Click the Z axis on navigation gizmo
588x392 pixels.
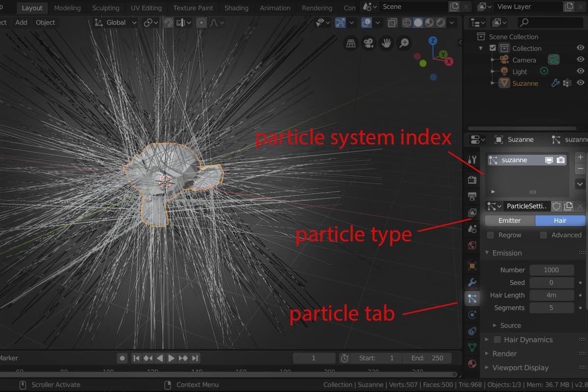[x=433, y=41]
